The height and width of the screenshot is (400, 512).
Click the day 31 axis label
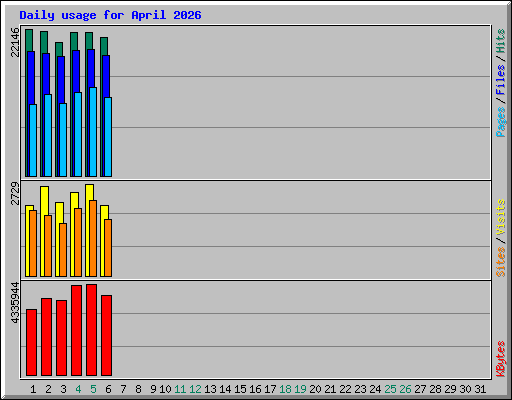[480, 389]
